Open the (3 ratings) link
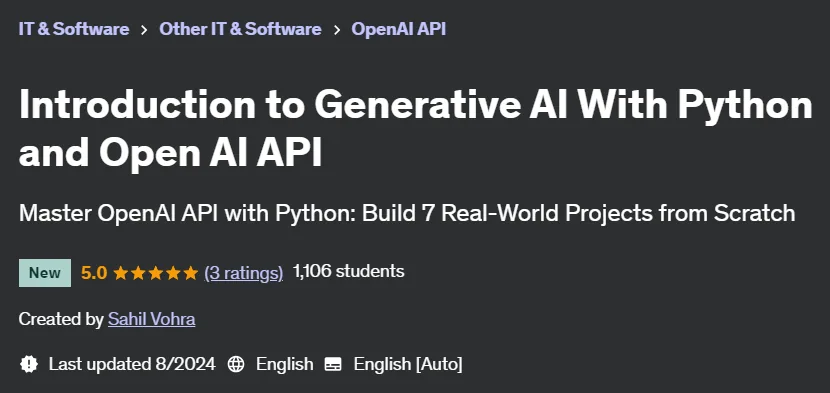The image size is (830, 393). (243, 273)
